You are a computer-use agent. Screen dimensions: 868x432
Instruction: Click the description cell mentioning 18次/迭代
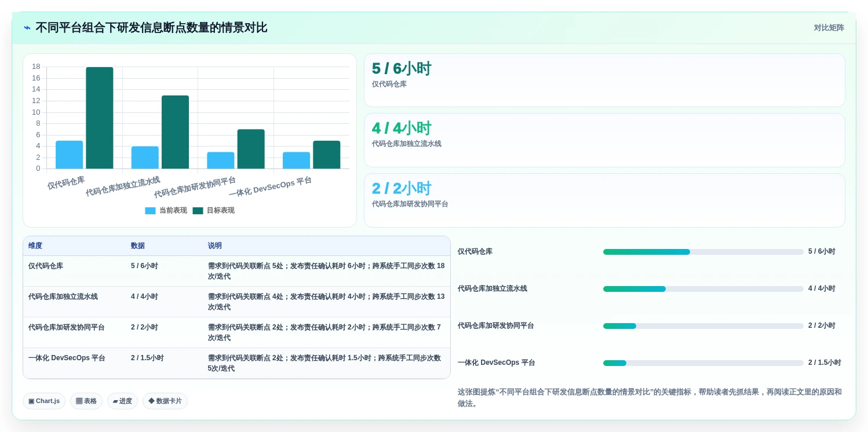coord(326,271)
